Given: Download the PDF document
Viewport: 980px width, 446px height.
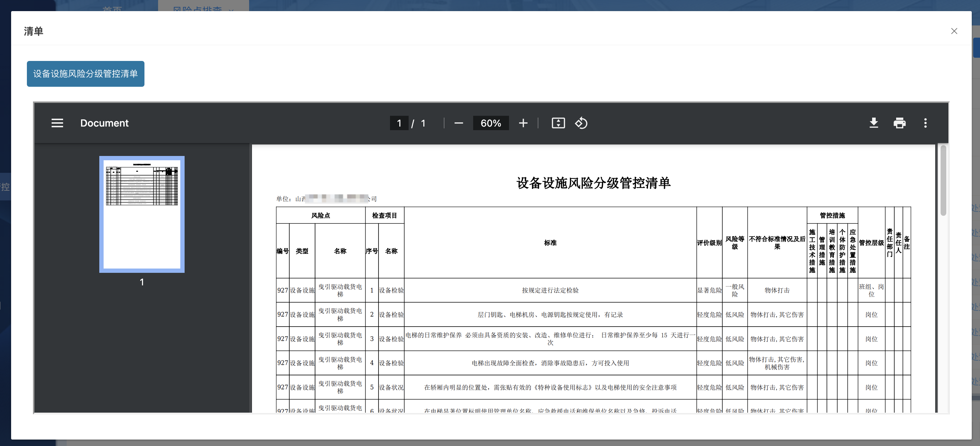Looking at the screenshot, I should tap(874, 123).
